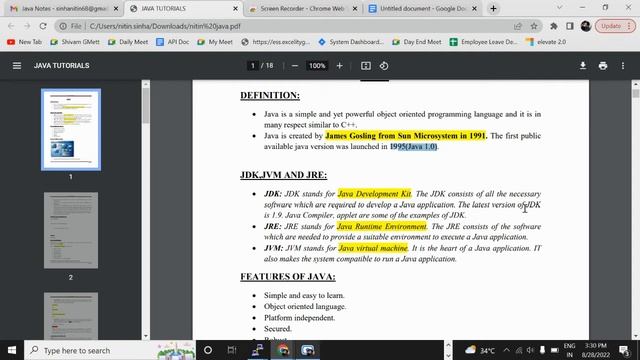The image size is (640, 360).
Task: Show hidden system tray icons
Action: click(x=507, y=350)
